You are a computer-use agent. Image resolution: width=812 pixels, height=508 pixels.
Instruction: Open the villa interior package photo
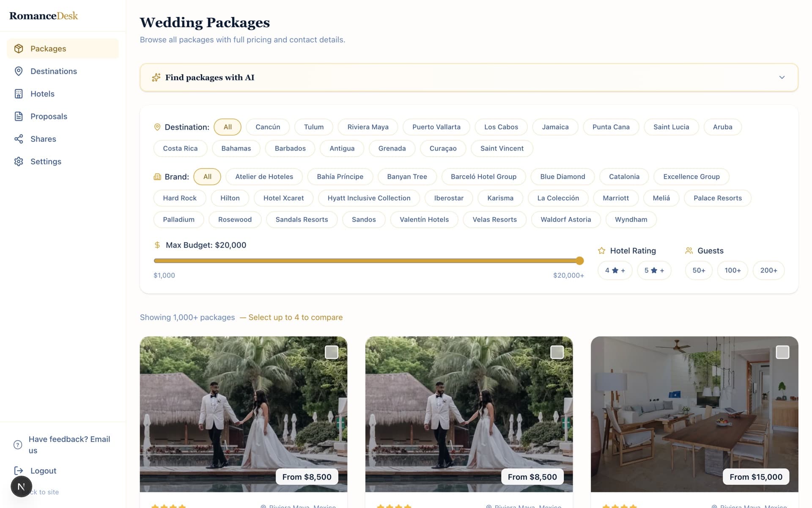pyautogui.click(x=694, y=414)
